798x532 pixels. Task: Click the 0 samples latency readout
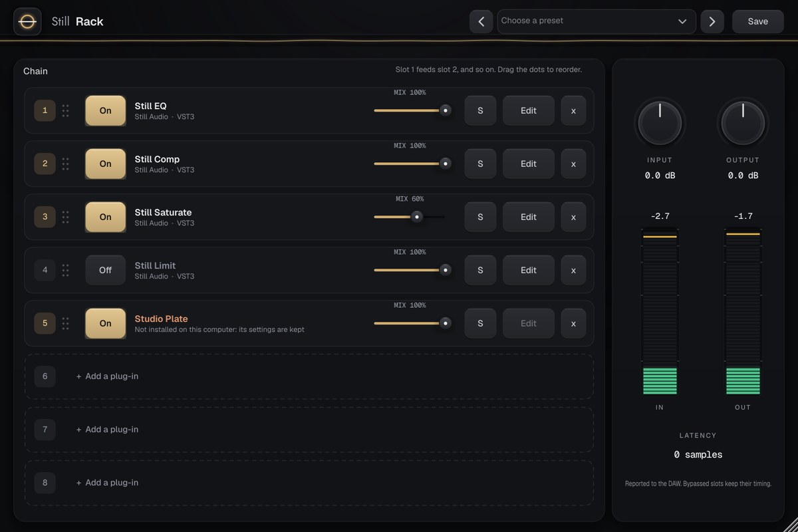[698, 455]
